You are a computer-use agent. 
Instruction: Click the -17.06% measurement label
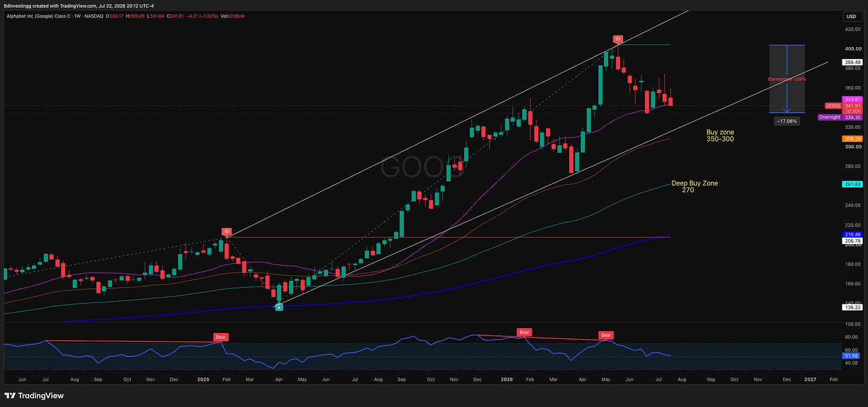pyautogui.click(x=787, y=121)
